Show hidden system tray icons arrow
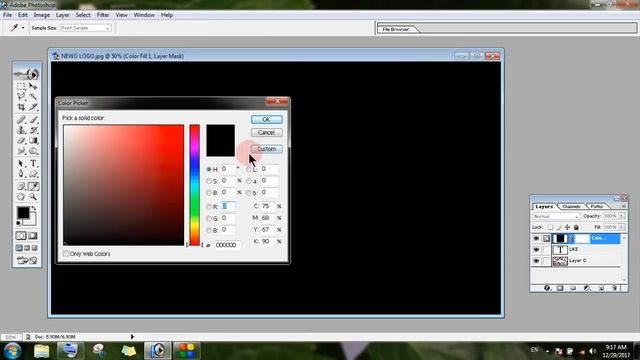 point(547,351)
